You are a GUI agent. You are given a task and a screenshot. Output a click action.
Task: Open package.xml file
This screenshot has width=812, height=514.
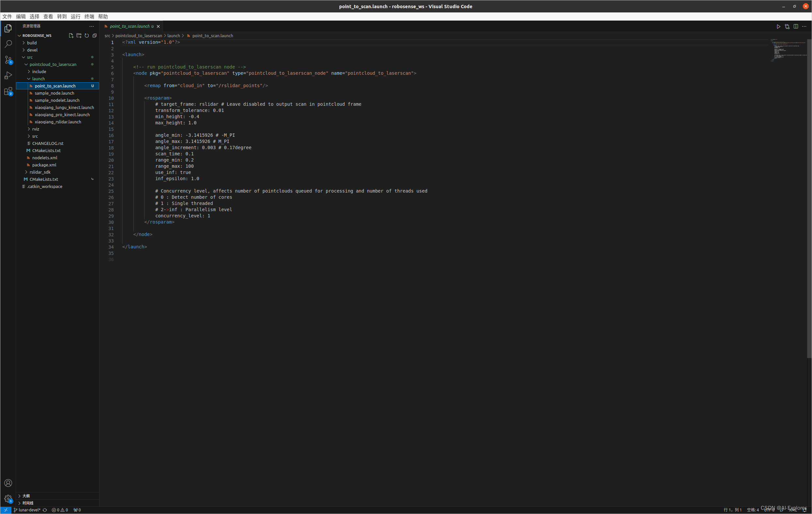[58, 165]
